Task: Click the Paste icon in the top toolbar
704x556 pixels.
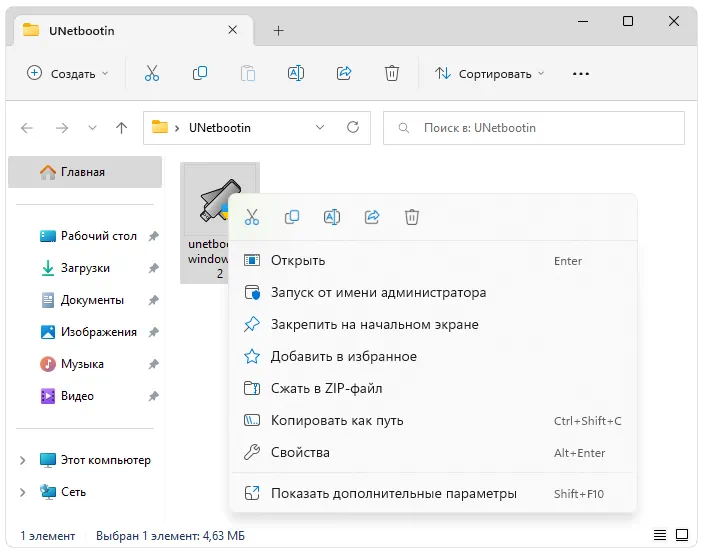Action: pyautogui.click(x=248, y=73)
